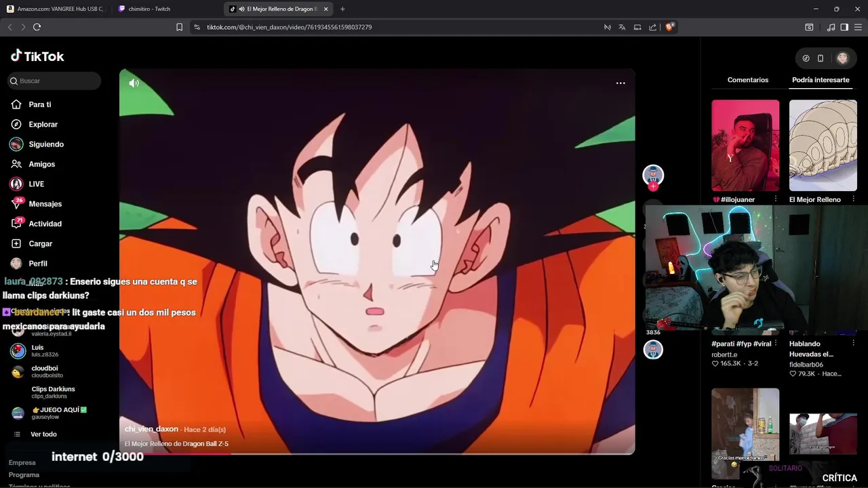Open options for #illojuaner video
The height and width of the screenshot is (488, 868).
tap(776, 199)
